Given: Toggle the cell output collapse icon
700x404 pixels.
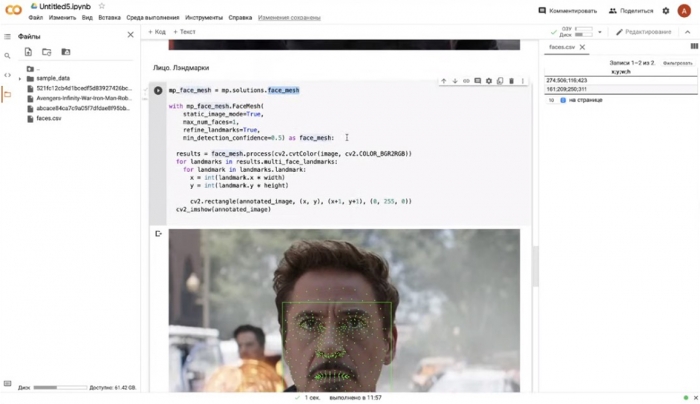Looking at the screenshot, I should tap(158, 234).
